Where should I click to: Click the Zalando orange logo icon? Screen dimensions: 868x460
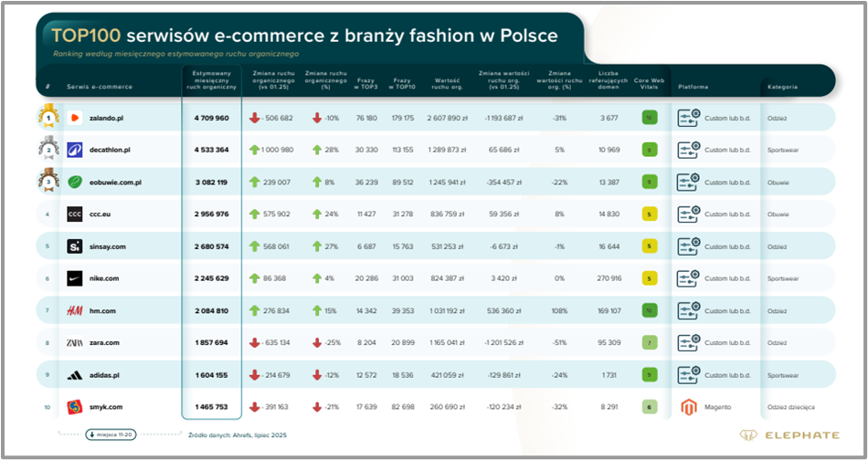point(75,118)
